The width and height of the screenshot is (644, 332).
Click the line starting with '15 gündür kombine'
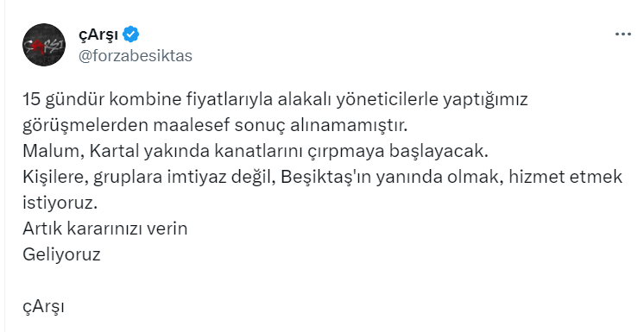(275, 100)
